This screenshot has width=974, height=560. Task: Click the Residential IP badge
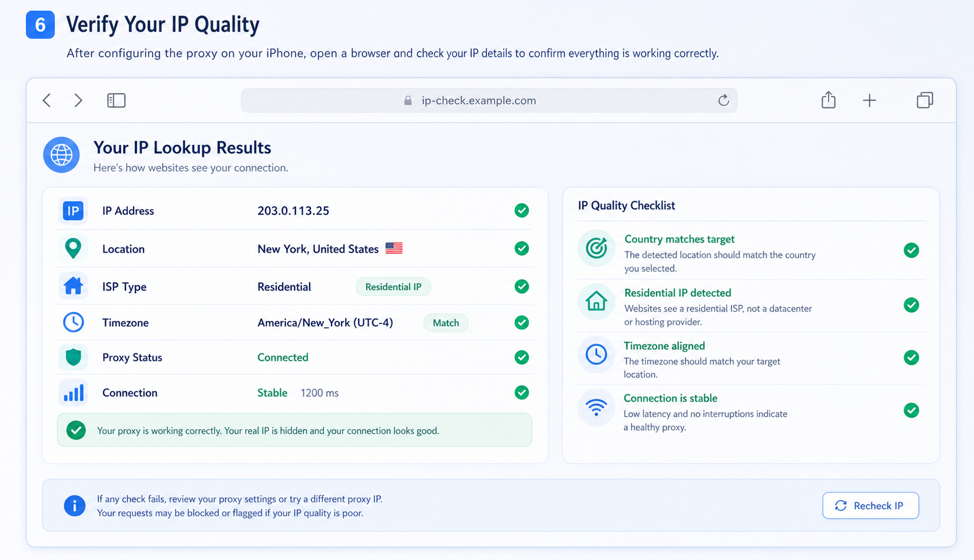coord(393,287)
